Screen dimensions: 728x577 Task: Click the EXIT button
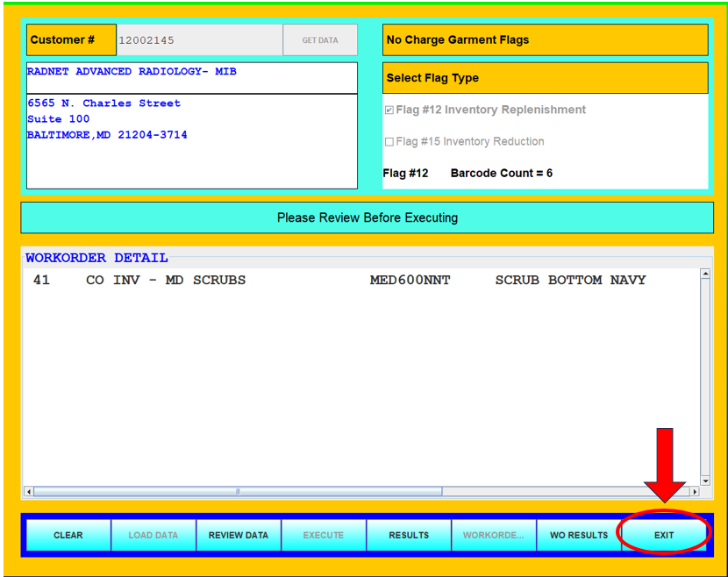[664, 535]
